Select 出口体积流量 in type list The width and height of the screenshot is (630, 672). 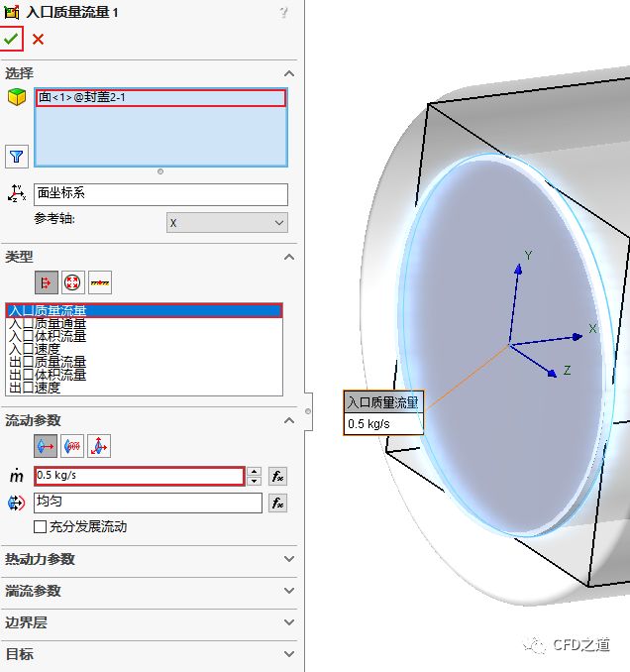tap(144, 375)
